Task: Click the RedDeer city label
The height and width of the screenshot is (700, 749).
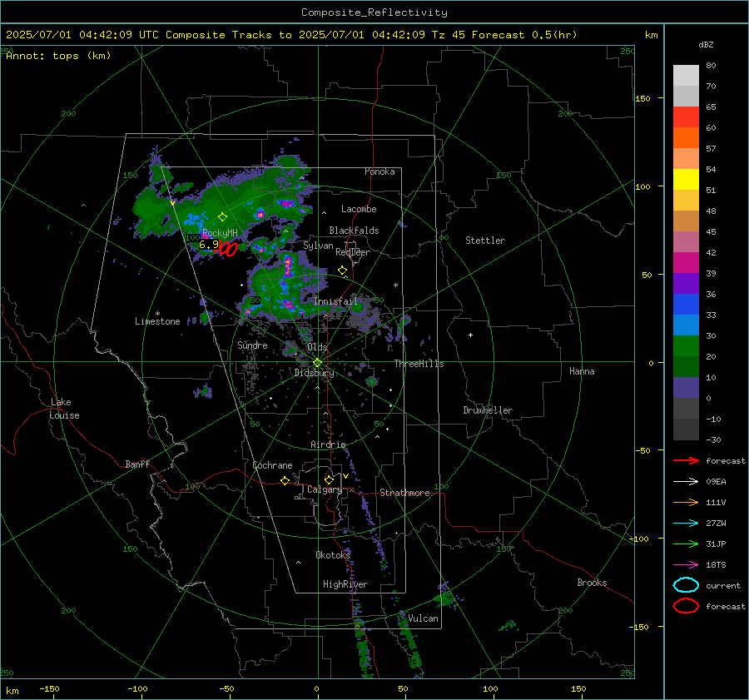Action: pyautogui.click(x=353, y=252)
